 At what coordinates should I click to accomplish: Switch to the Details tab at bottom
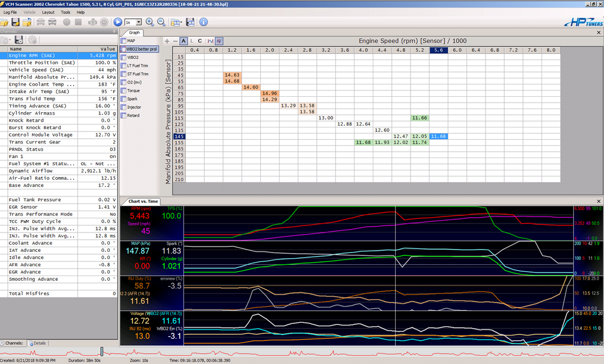click(37, 343)
